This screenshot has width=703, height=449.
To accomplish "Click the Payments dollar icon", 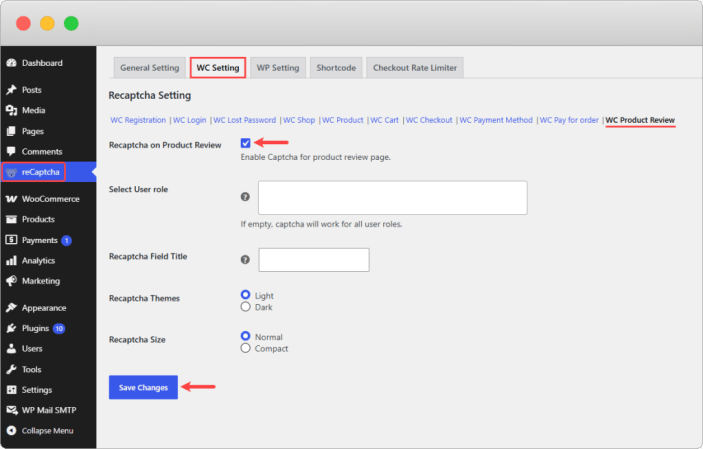I will click(x=11, y=240).
